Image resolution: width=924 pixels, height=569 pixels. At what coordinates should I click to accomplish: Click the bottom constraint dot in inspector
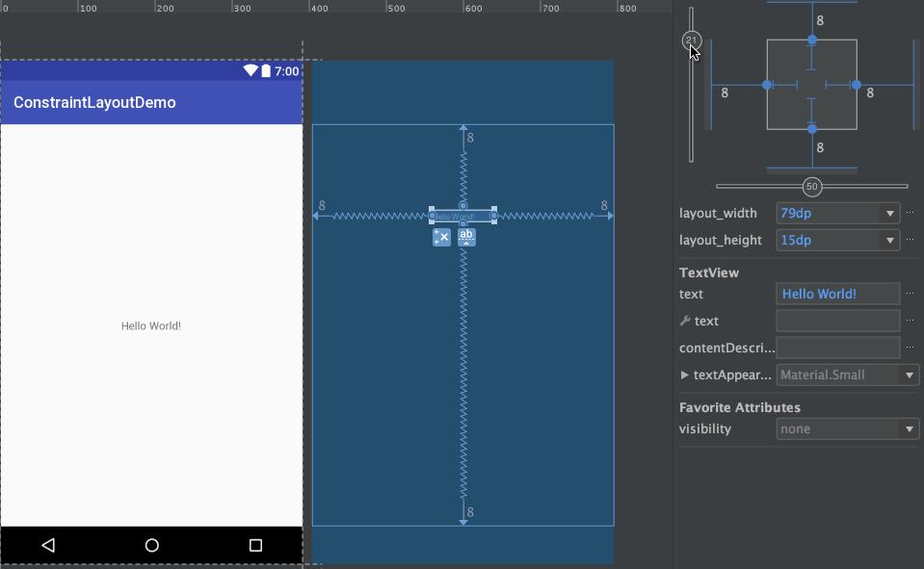[x=812, y=129]
